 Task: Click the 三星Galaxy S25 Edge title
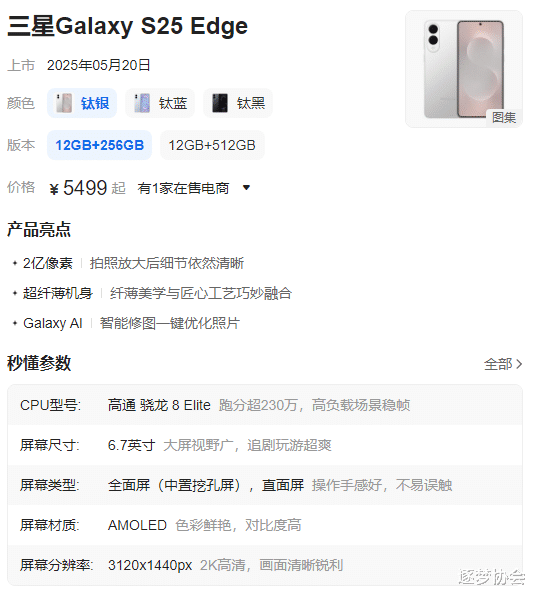[x=128, y=26]
